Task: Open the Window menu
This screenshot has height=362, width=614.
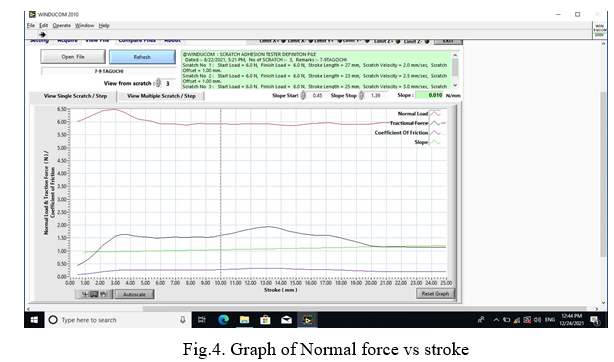Action: point(85,25)
